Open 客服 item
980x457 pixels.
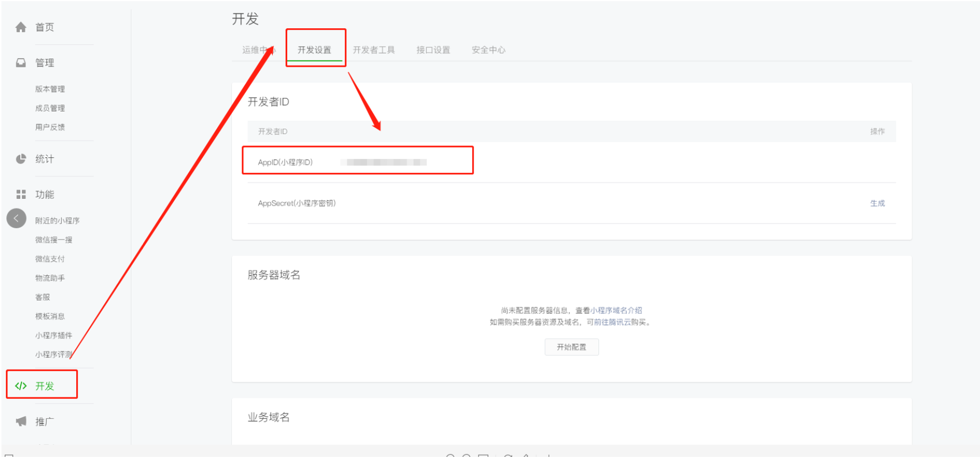(43, 297)
